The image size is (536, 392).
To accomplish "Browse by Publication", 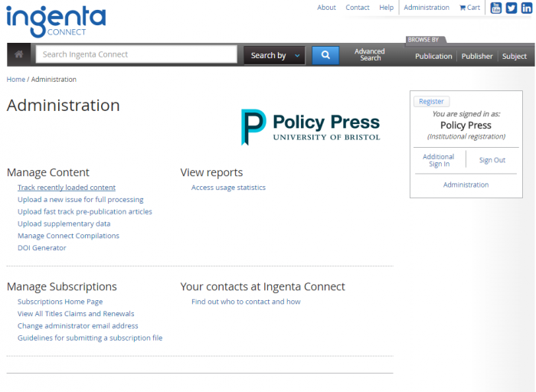I will click(x=433, y=57).
